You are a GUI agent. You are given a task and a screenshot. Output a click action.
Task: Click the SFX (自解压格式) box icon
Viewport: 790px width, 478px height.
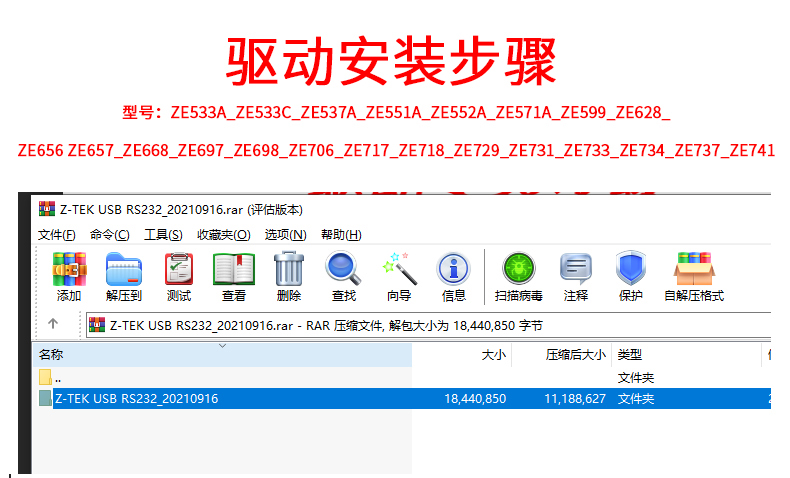(694, 269)
